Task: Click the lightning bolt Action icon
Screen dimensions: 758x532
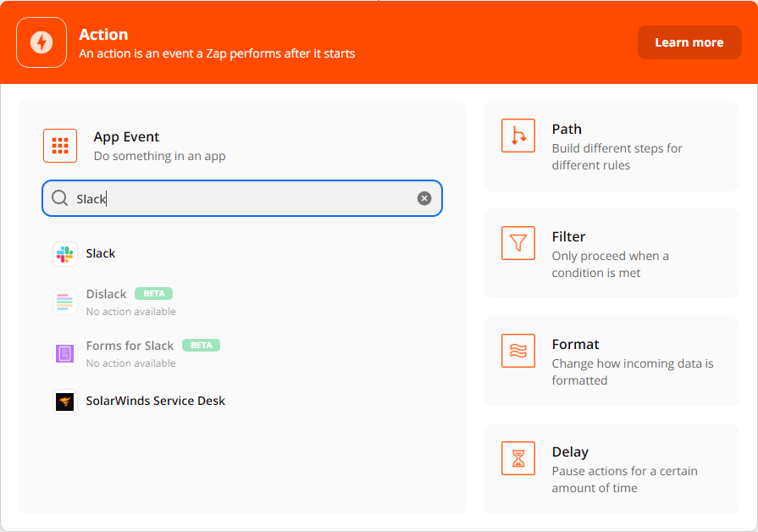Action: 41,42
